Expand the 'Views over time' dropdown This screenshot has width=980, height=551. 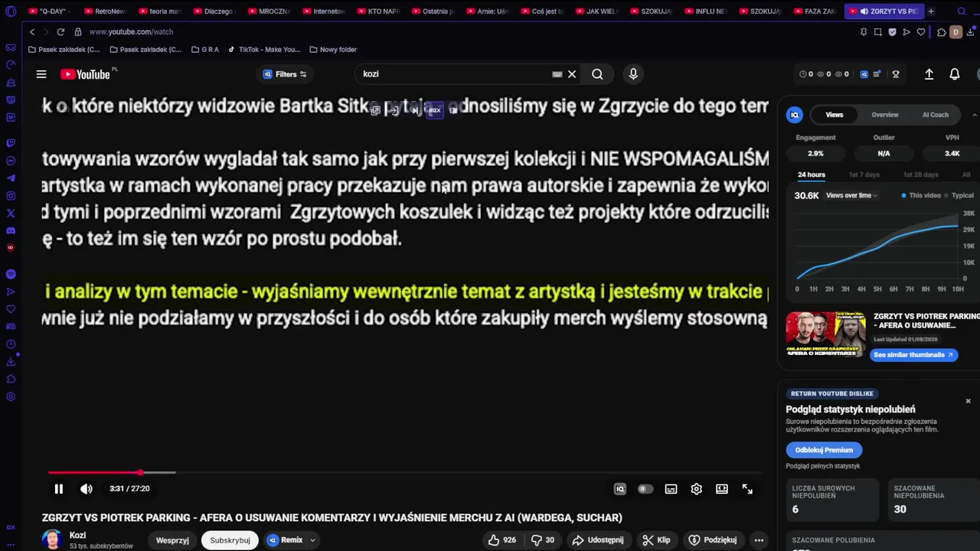[x=851, y=195]
